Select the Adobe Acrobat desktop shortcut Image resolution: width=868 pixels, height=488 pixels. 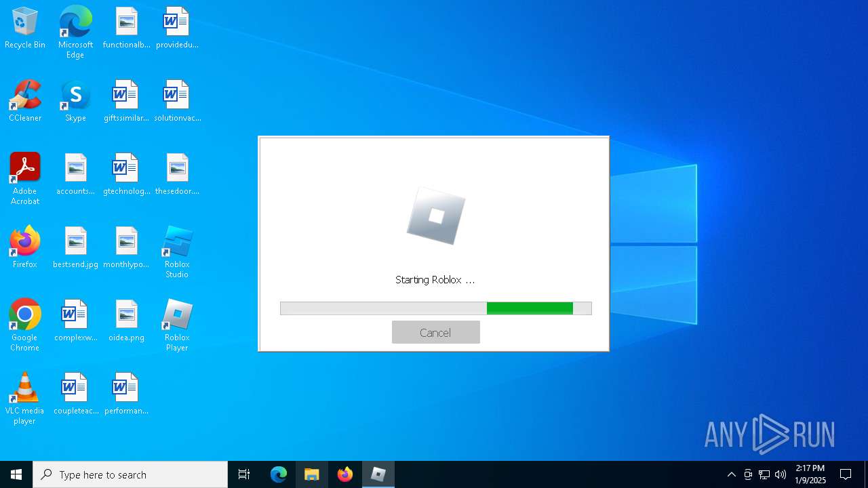(25, 179)
